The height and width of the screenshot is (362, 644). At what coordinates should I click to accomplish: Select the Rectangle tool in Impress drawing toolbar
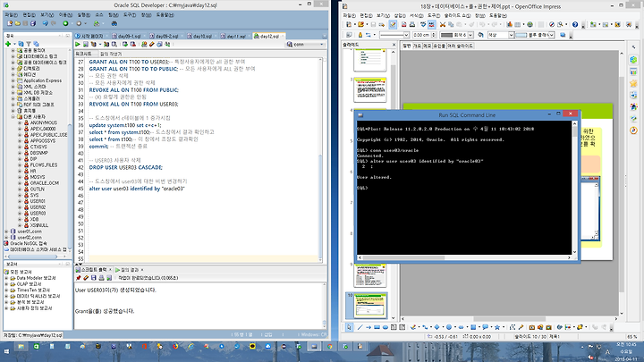[377, 327]
